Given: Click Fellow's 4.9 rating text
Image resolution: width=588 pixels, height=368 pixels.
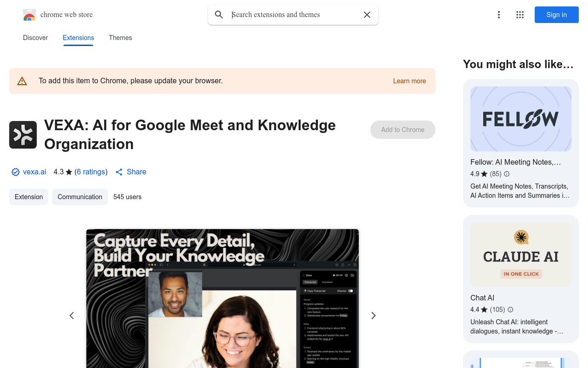Looking at the screenshot, I should [475, 174].
